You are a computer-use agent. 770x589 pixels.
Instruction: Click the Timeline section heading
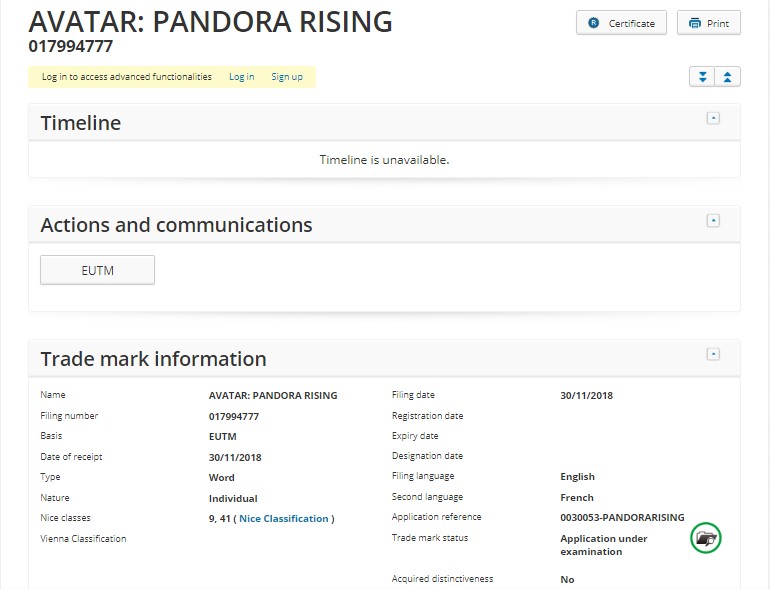click(81, 123)
